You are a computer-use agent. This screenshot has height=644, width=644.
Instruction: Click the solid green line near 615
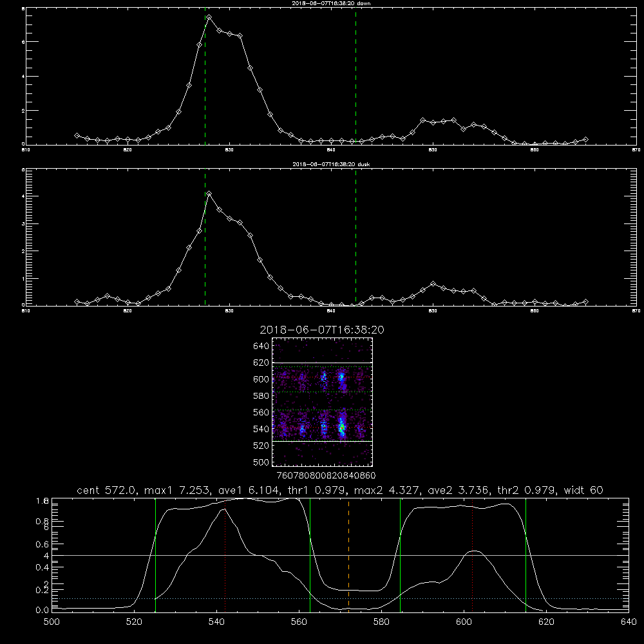pyautogui.click(x=526, y=555)
